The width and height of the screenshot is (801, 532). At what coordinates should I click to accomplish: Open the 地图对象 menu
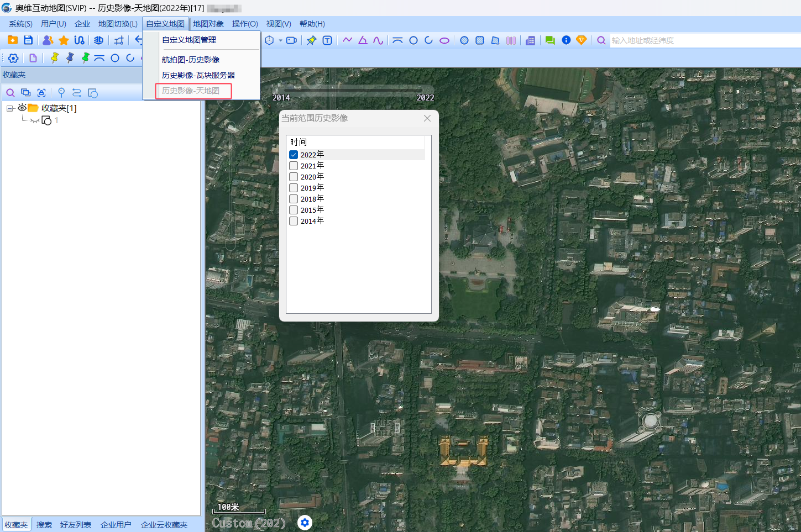(x=208, y=24)
